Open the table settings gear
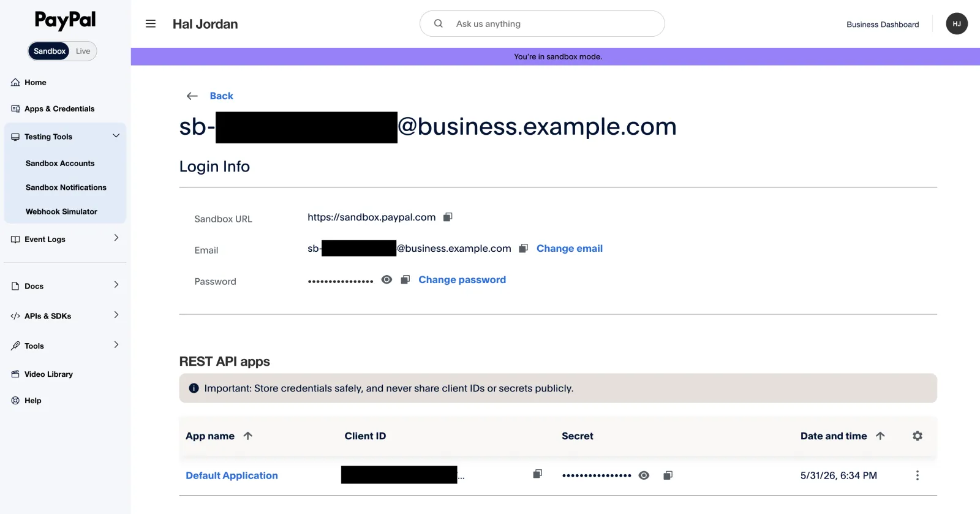The width and height of the screenshot is (980, 514). (918, 436)
